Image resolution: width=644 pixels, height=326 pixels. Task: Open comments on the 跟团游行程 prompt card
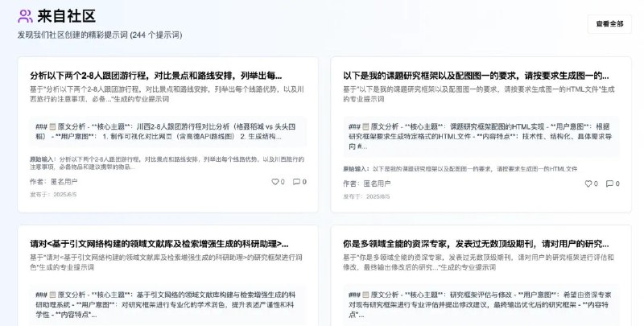coord(299,181)
